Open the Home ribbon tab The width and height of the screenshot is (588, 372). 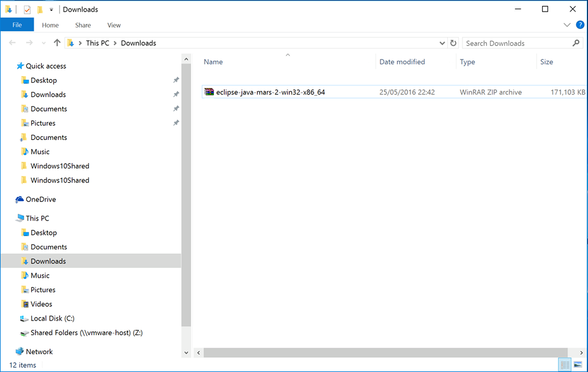pos(50,25)
